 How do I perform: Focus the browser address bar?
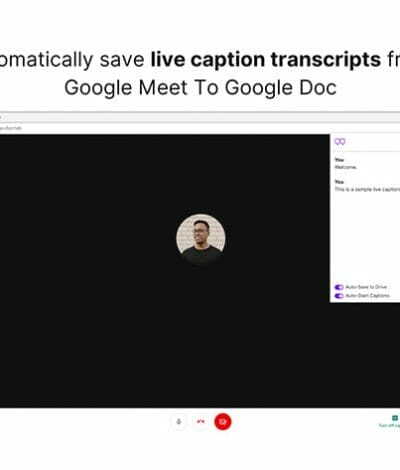pos(200,118)
